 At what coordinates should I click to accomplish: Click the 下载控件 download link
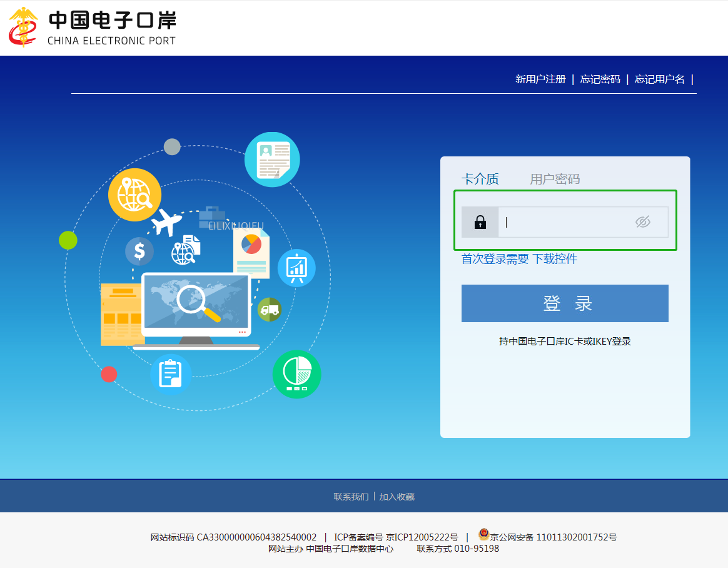point(555,259)
